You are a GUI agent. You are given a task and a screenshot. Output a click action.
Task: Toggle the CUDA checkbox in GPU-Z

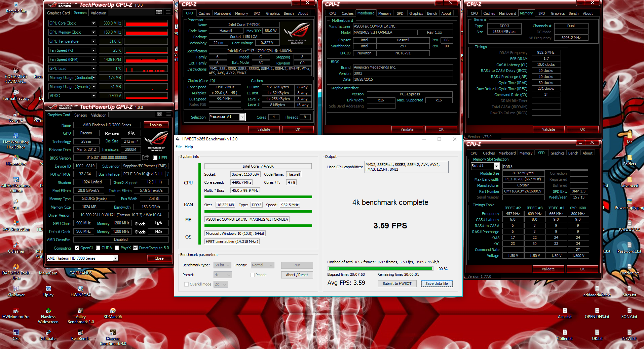click(x=98, y=248)
